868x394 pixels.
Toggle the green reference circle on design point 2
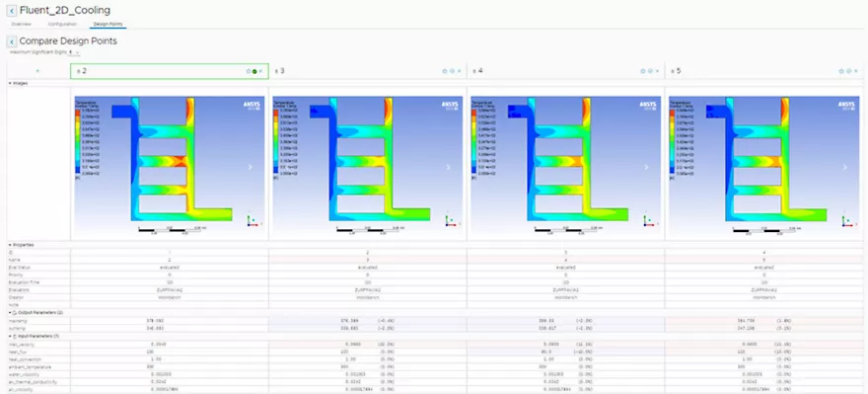click(x=254, y=71)
